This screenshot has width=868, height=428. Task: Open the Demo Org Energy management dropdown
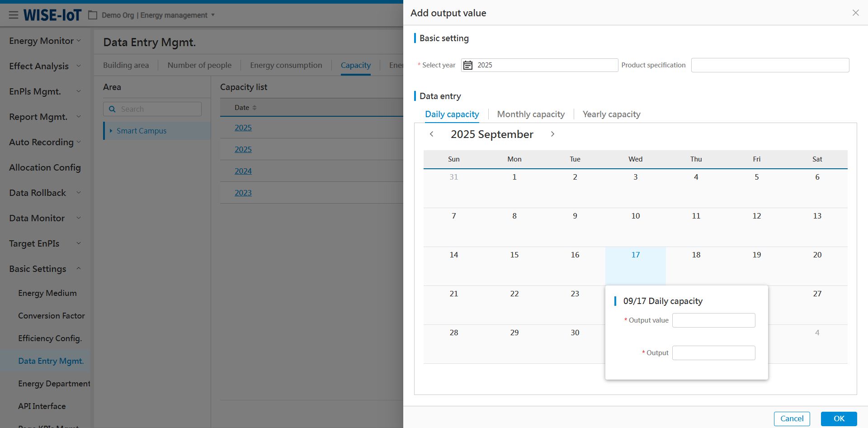(x=213, y=15)
